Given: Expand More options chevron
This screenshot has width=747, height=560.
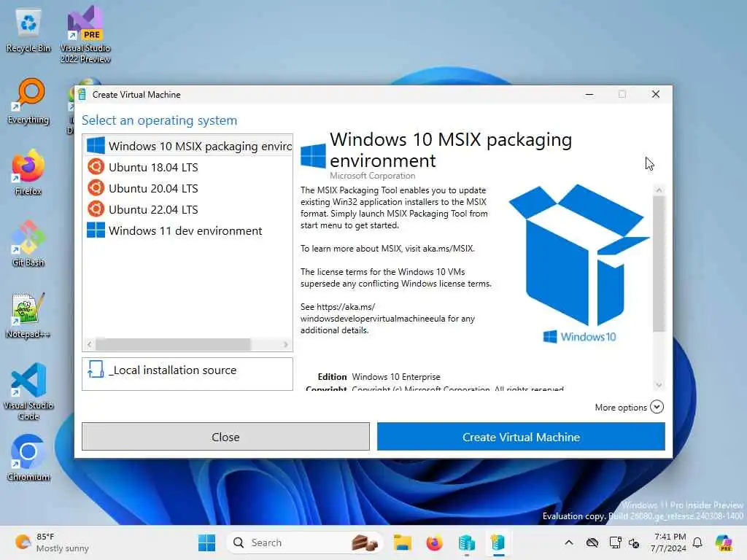Looking at the screenshot, I should (657, 407).
